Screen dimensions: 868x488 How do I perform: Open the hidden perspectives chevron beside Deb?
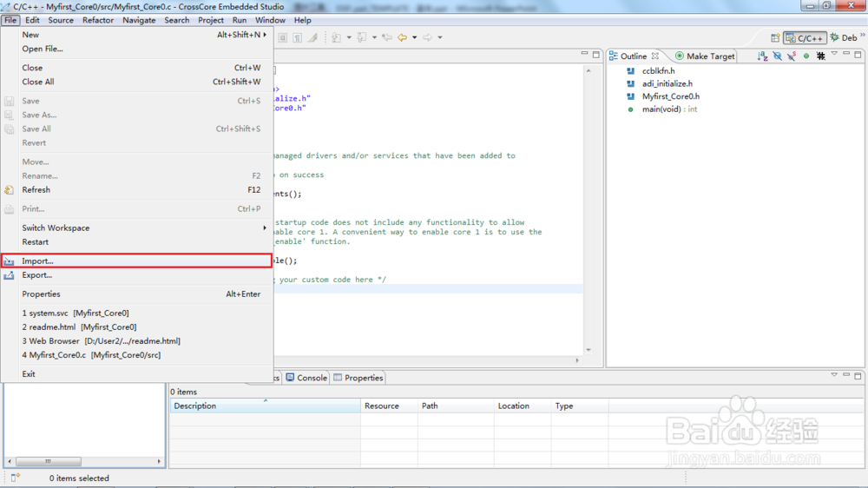pos(863,35)
